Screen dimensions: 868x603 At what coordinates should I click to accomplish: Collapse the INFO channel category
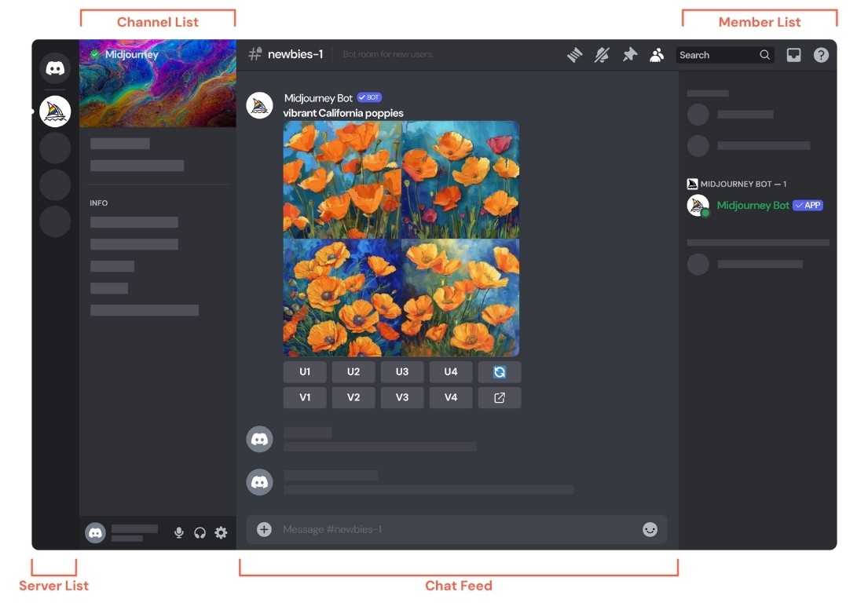tap(98, 203)
